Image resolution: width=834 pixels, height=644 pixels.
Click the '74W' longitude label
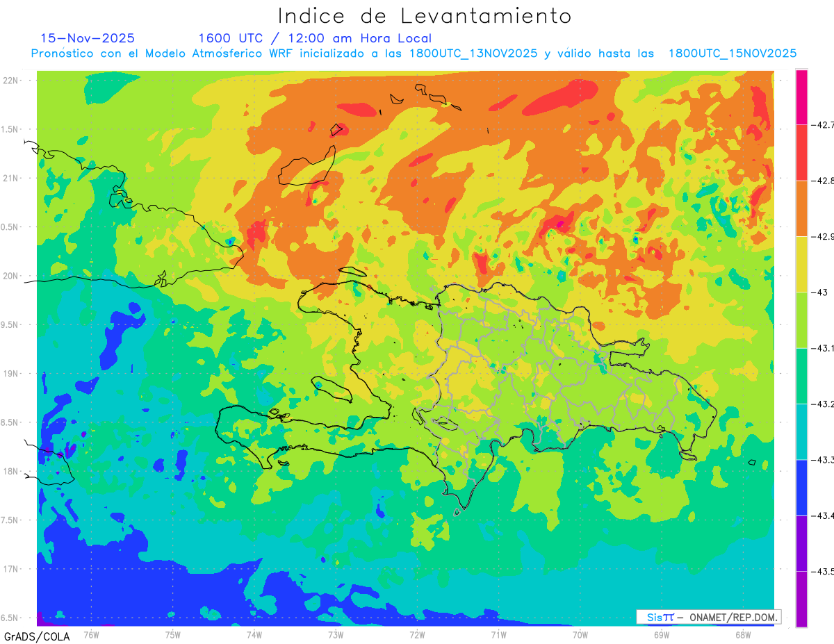click(254, 634)
